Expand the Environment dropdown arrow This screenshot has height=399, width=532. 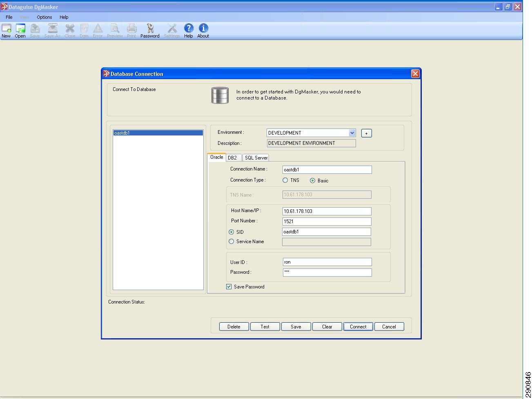point(352,133)
